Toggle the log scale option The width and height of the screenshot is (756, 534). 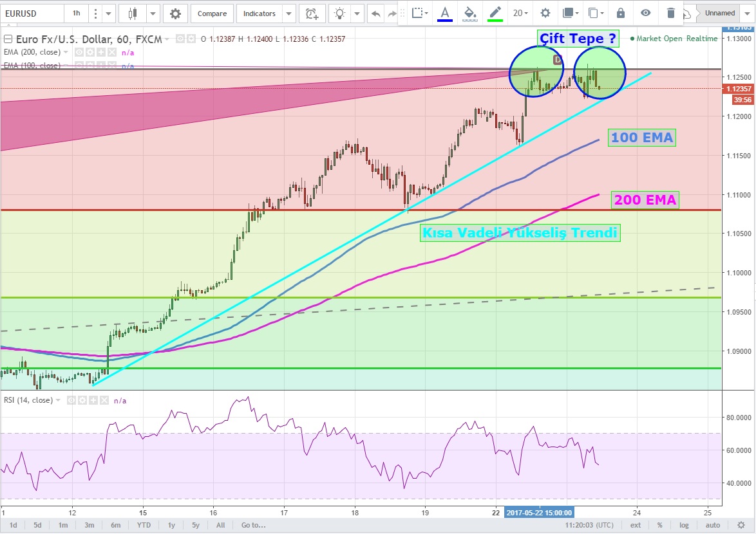pos(683,525)
